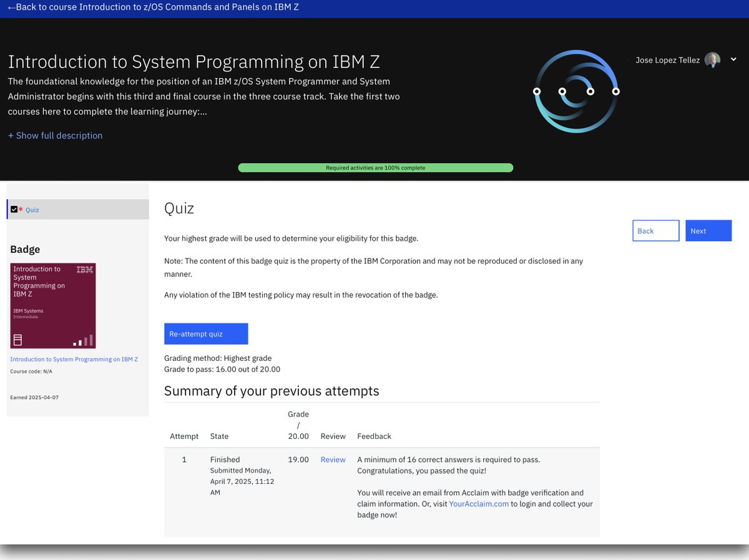The image size is (749, 560).
Task: Click the 19.00 grade value
Action: pyautogui.click(x=298, y=459)
